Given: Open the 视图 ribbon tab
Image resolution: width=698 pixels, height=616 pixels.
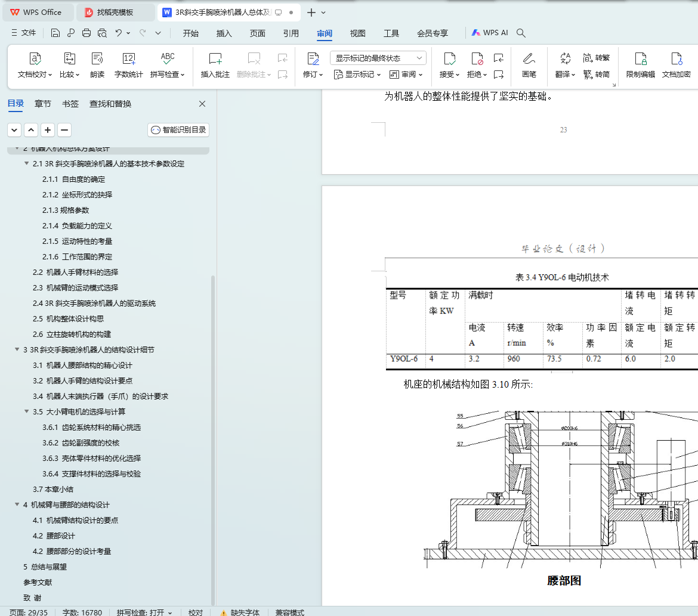Looking at the screenshot, I should (357, 33).
